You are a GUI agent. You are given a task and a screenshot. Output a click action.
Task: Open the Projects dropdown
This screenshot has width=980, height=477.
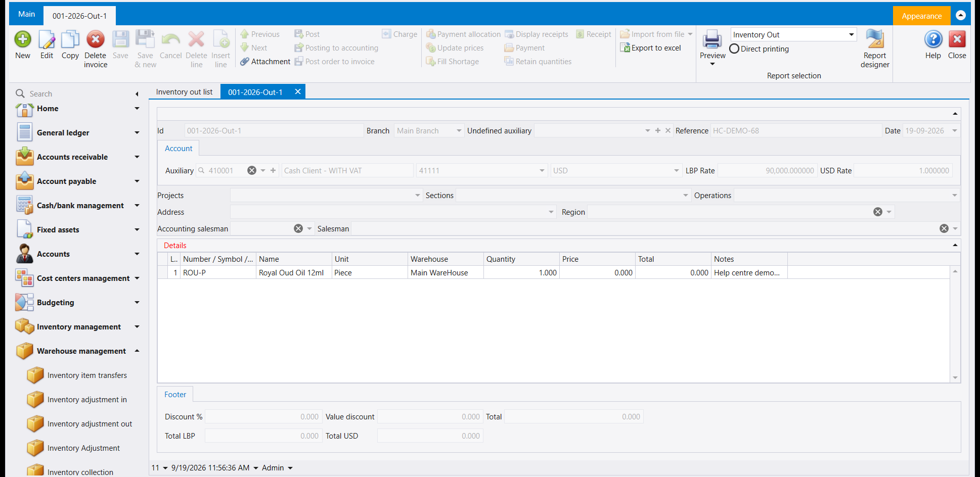(418, 196)
